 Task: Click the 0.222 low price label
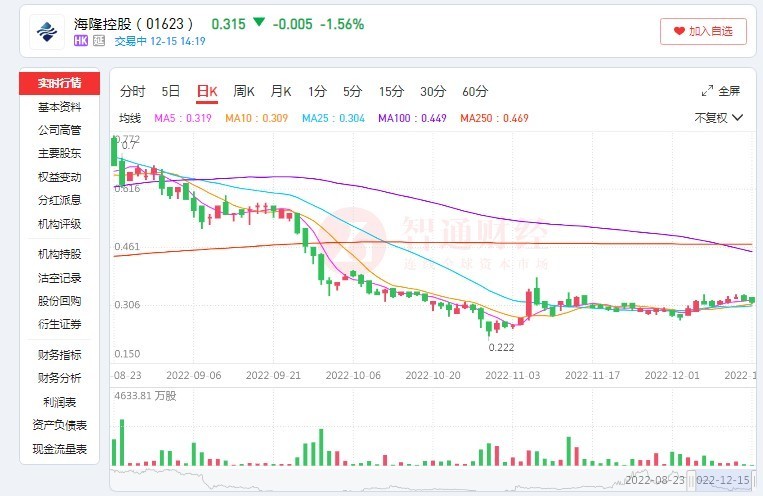[501, 348]
